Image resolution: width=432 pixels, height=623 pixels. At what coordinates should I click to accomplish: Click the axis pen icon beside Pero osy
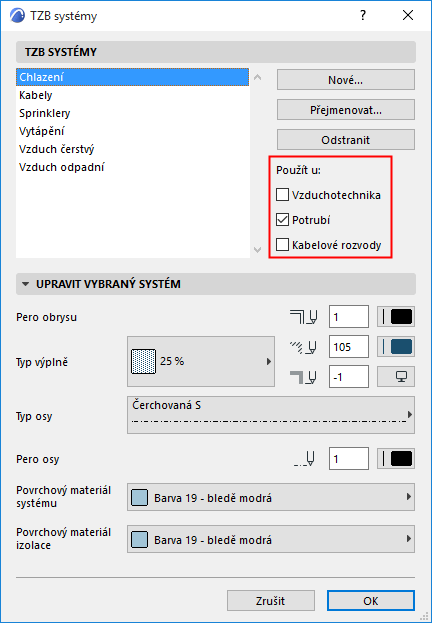pos(305,459)
